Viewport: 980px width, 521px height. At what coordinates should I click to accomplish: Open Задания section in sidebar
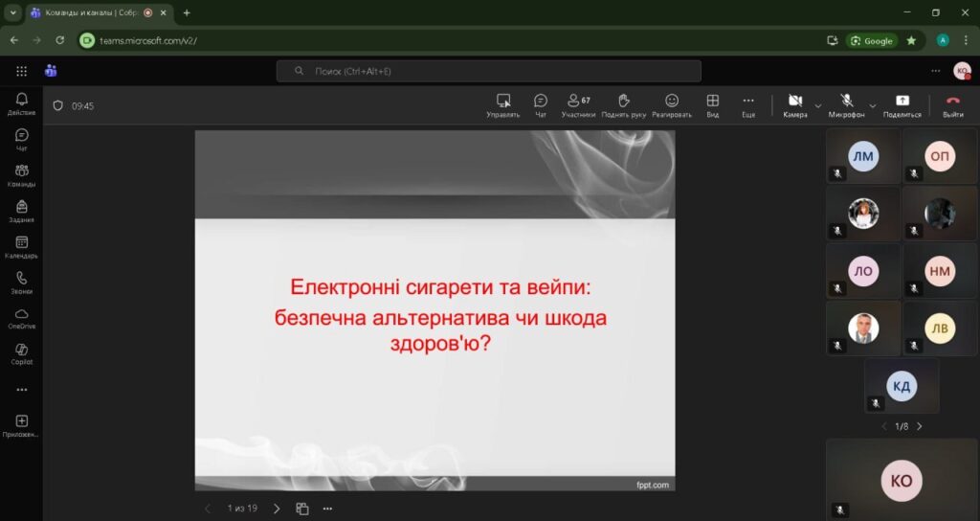pos(21,211)
